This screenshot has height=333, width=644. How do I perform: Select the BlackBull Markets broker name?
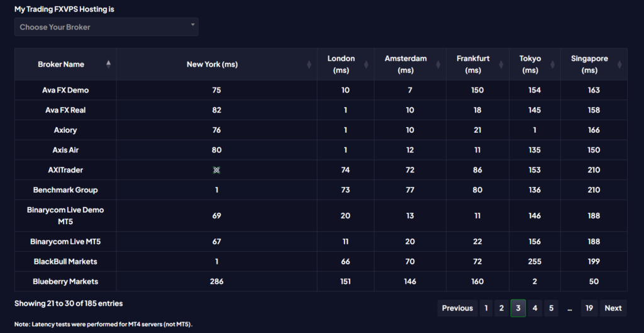point(65,261)
